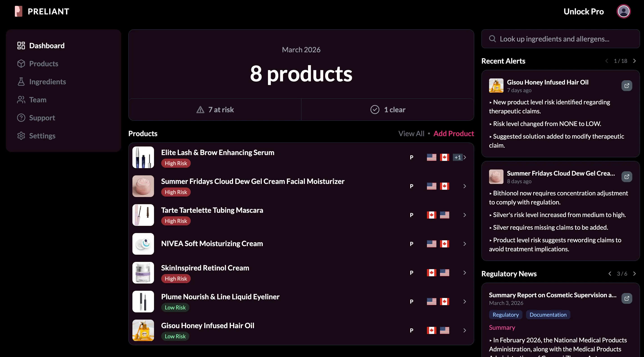Expand SkinInspired Retinol Cream row chevron
Viewport: 644px width, 357px height.
click(x=465, y=273)
